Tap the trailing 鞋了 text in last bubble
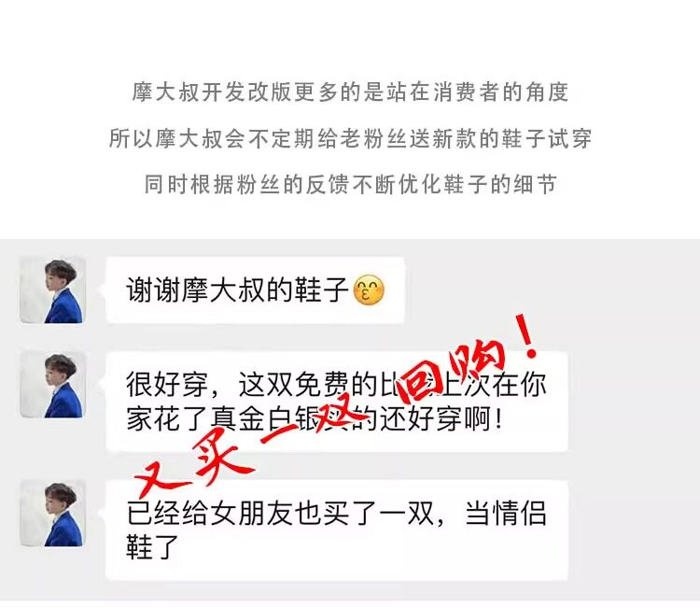 [153, 546]
